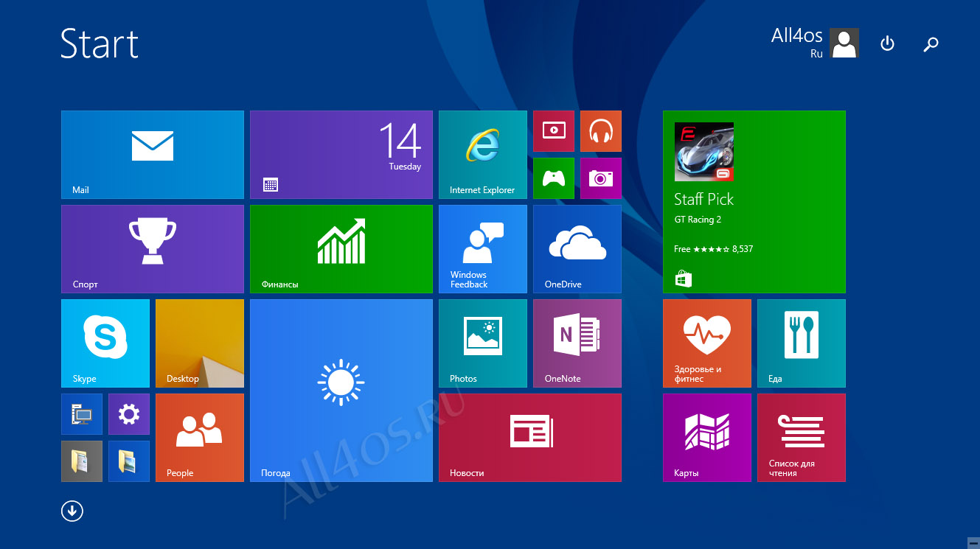Open the This PC small tile
This screenshot has height=549, width=980.
click(81, 414)
